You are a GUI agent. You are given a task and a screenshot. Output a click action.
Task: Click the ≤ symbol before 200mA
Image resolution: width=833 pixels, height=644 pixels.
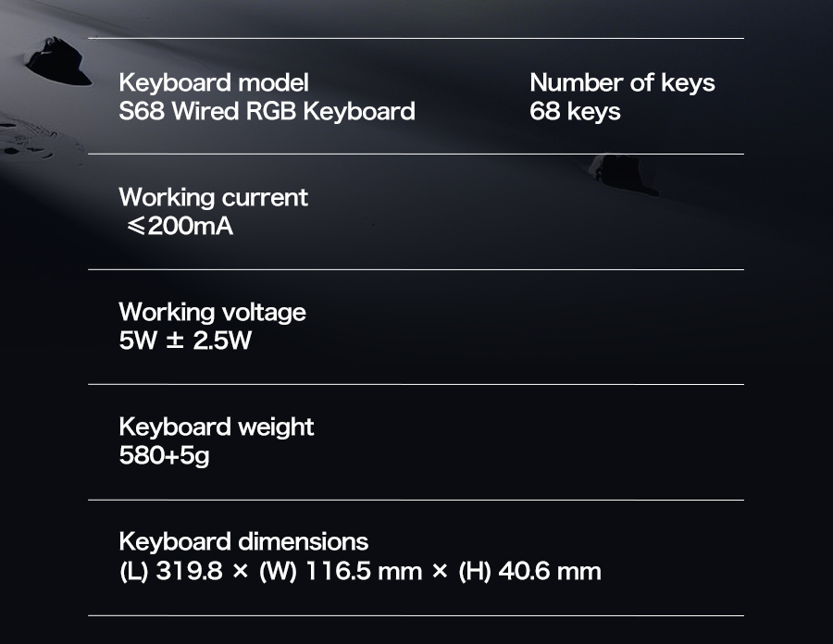(136, 226)
